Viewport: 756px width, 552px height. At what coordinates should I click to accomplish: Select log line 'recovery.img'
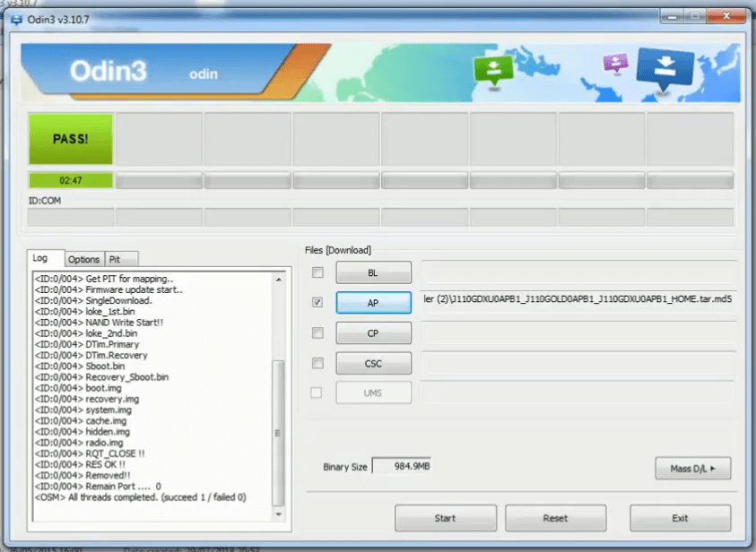pos(87,399)
